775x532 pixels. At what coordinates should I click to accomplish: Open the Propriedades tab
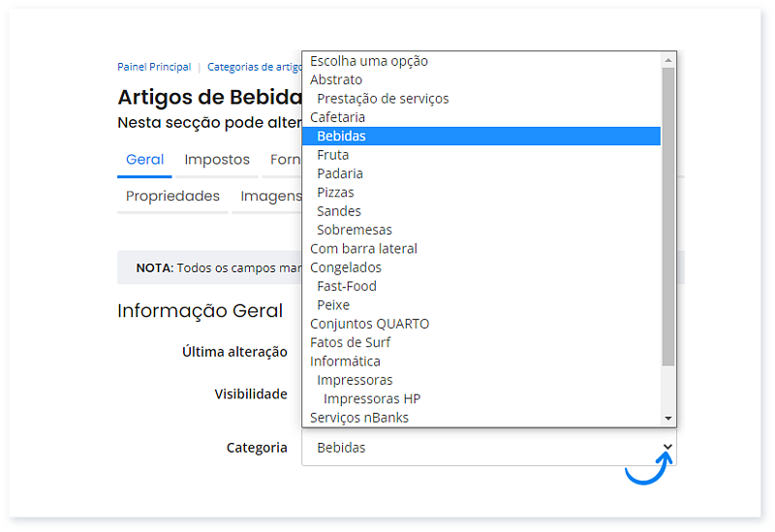click(172, 196)
